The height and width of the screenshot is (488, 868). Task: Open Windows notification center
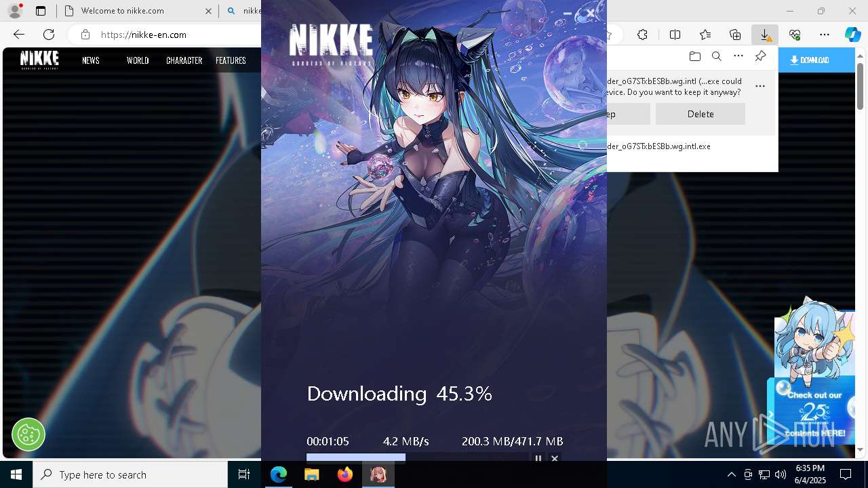pyautogui.click(x=846, y=474)
